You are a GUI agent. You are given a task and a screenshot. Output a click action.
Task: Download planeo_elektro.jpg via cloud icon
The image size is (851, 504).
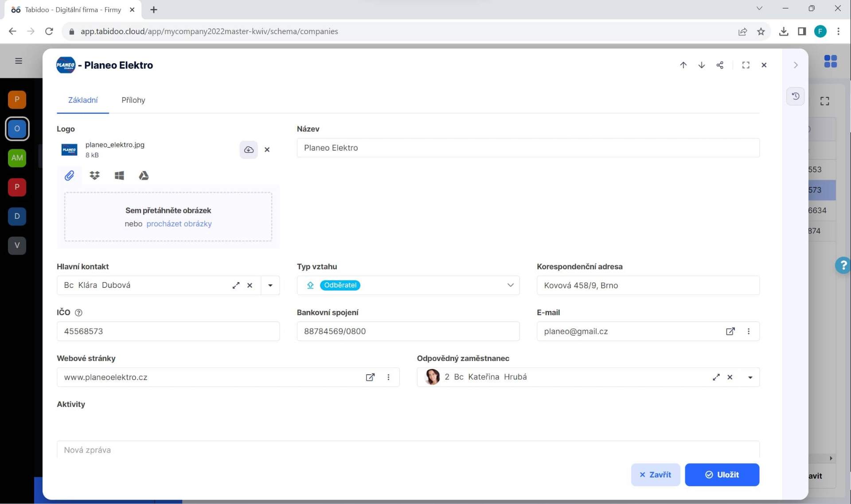coord(249,150)
